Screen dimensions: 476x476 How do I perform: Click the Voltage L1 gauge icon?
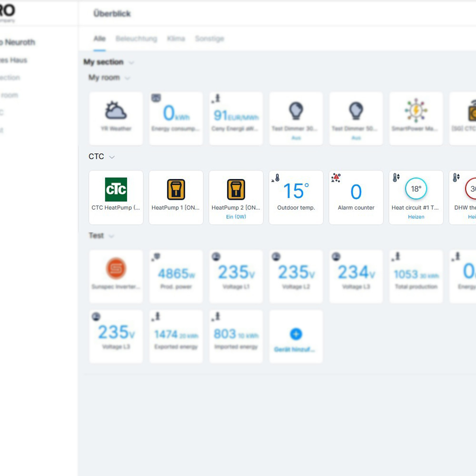(x=216, y=257)
